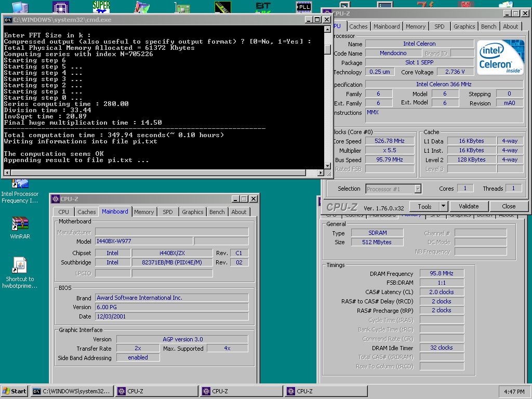Screen dimensions: 532x399
Task: Click the DRAM Idle Timer value 32 clocks
Action: [x=442, y=348]
